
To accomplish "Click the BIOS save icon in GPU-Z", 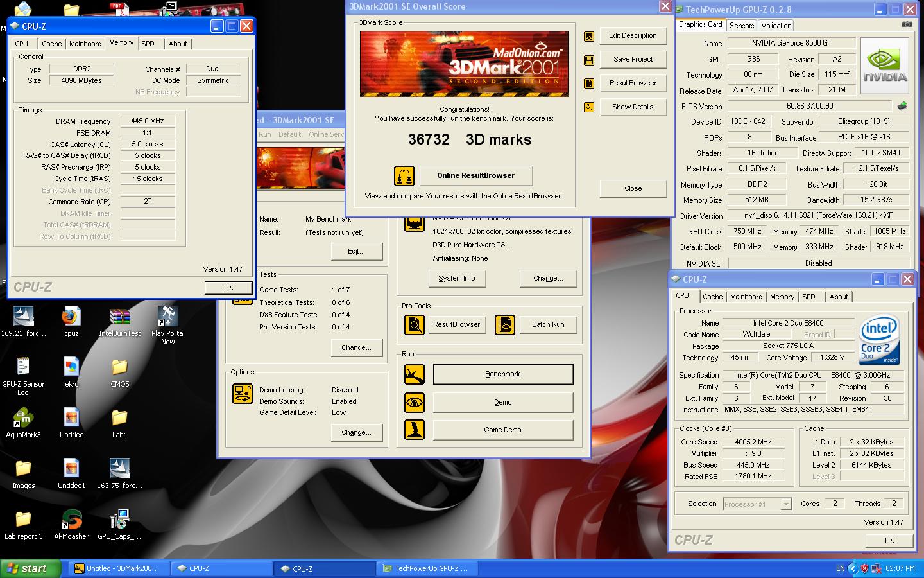I will coord(902,106).
